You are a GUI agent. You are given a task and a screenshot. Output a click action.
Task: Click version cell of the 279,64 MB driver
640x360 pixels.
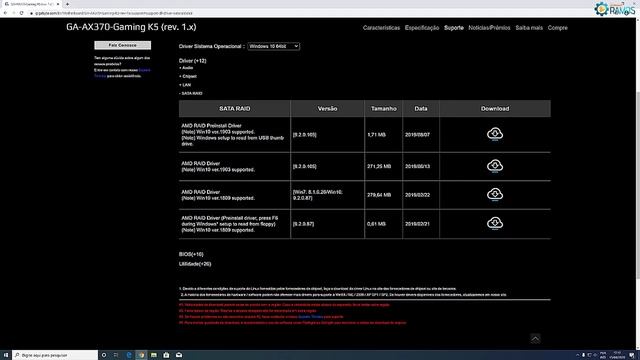coord(327,195)
